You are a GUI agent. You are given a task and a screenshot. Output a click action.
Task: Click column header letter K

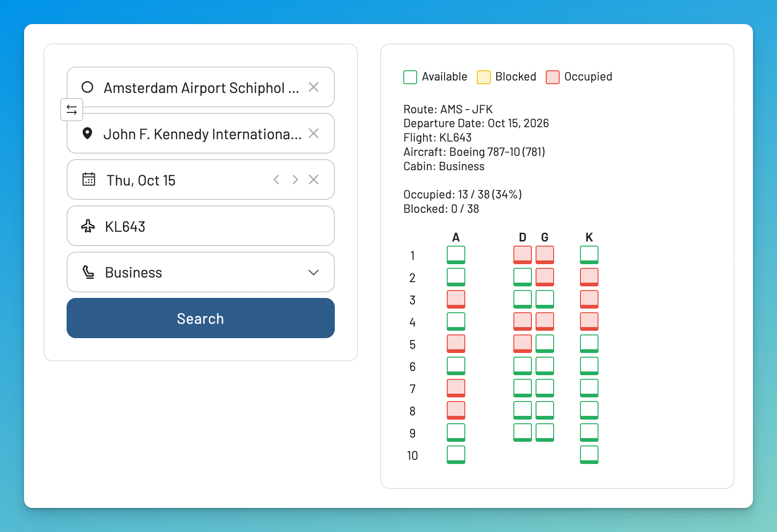tap(589, 237)
